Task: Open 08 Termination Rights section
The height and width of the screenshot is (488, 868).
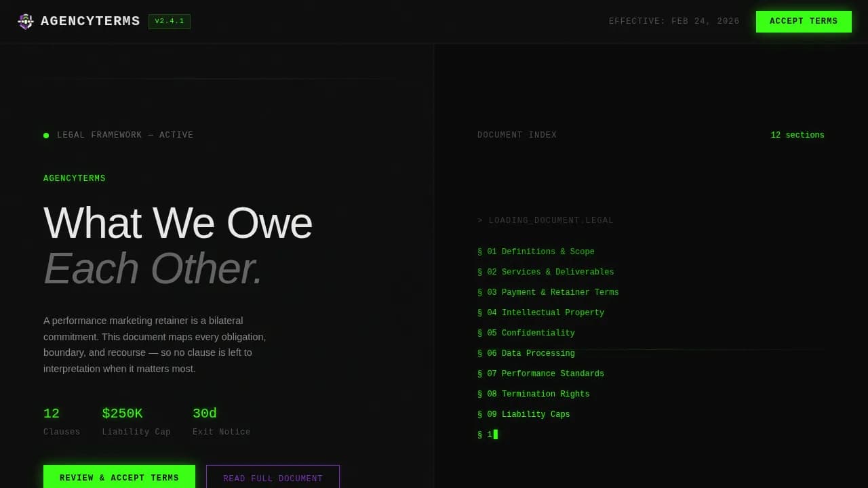Action: pyautogui.click(x=533, y=394)
